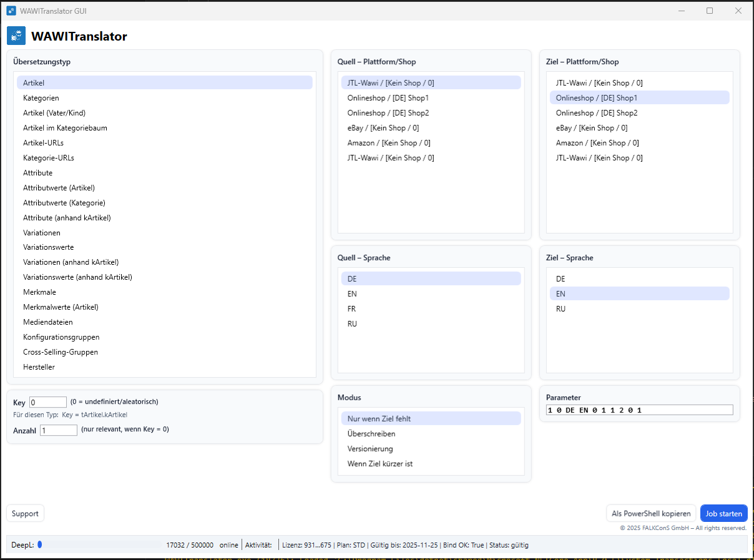The width and height of the screenshot is (754, 560).
Task: Click the app icon in the title bar
Action: pos(11,11)
